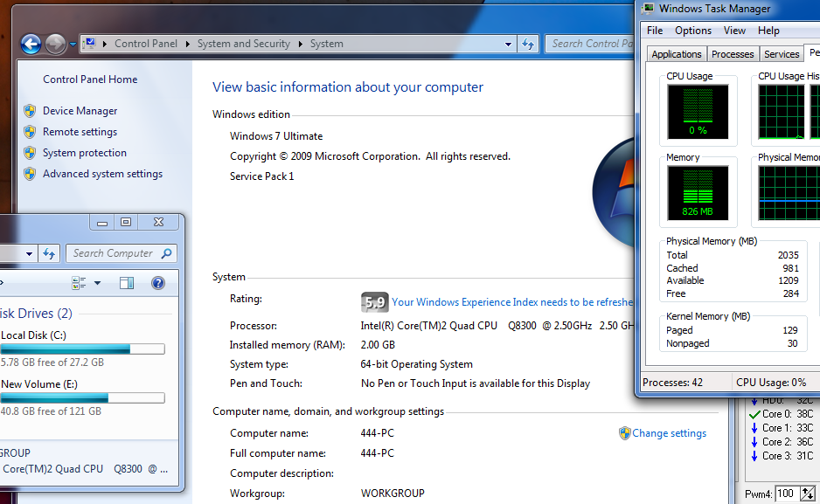Screen dimensions: 820x504
Task: Click shield icon next to Change settings
Action: coord(624,433)
